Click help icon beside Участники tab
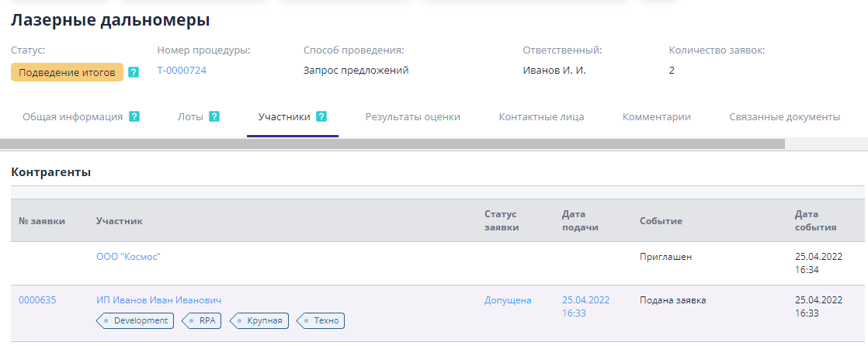This screenshot has height=346, width=868. [x=321, y=117]
